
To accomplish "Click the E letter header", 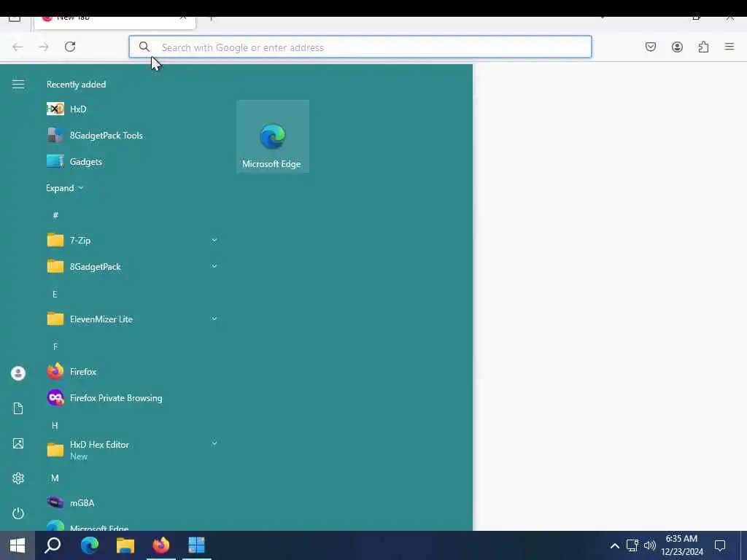I will coord(55,295).
